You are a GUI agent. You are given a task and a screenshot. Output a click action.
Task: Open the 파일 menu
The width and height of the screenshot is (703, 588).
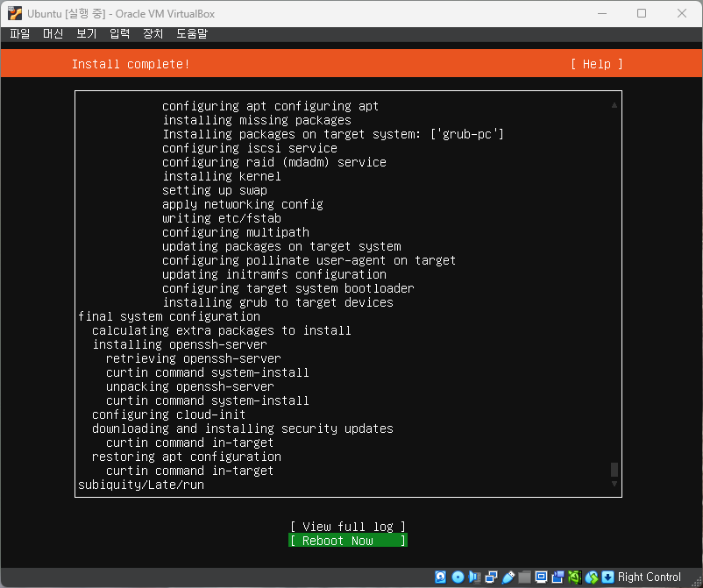(x=20, y=33)
